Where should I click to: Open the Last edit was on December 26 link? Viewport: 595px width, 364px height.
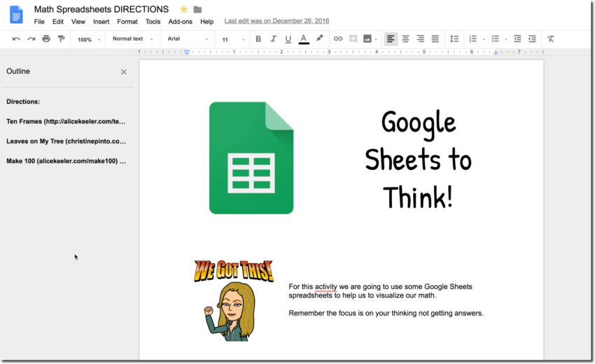click(x=276, y=21)
